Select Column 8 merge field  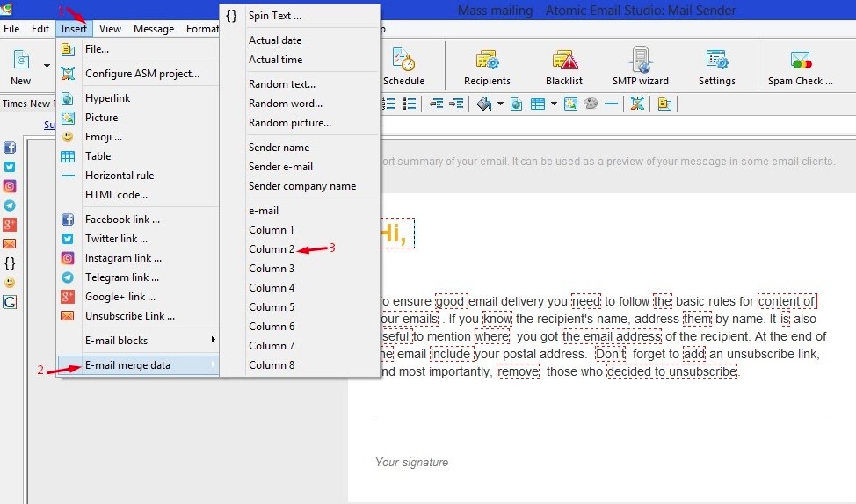pos(300,365)
